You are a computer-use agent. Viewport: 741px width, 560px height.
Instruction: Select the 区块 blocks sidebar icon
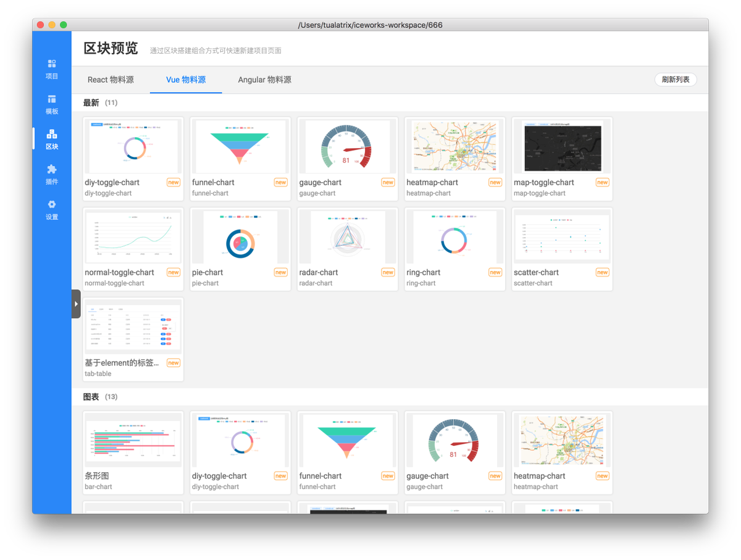point(52,140)
